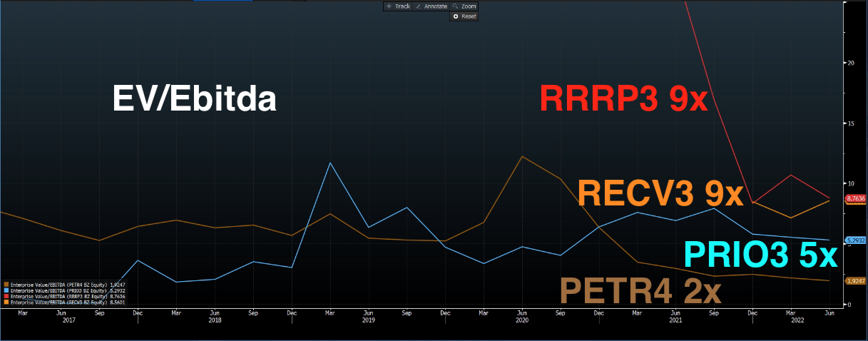This screenshot has height=341, width=868.
Task: Click the 2019 year label on time axis
Action: [x=368, y=320]
